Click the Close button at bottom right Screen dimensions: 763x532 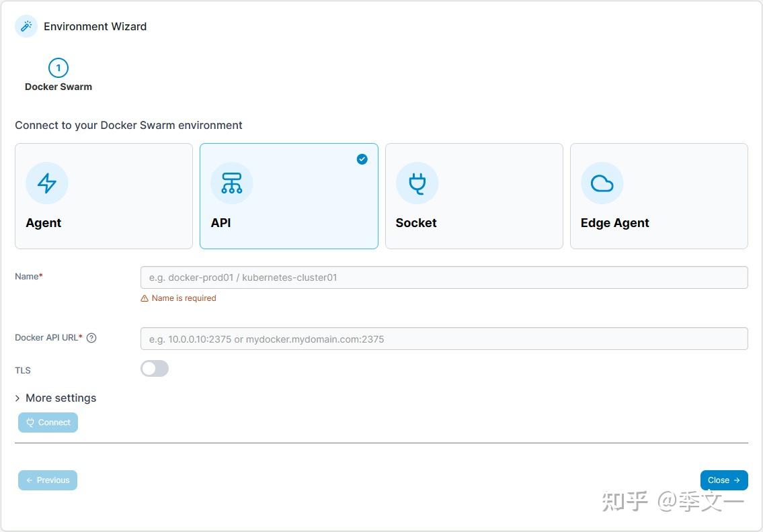(x=723, y=480)
